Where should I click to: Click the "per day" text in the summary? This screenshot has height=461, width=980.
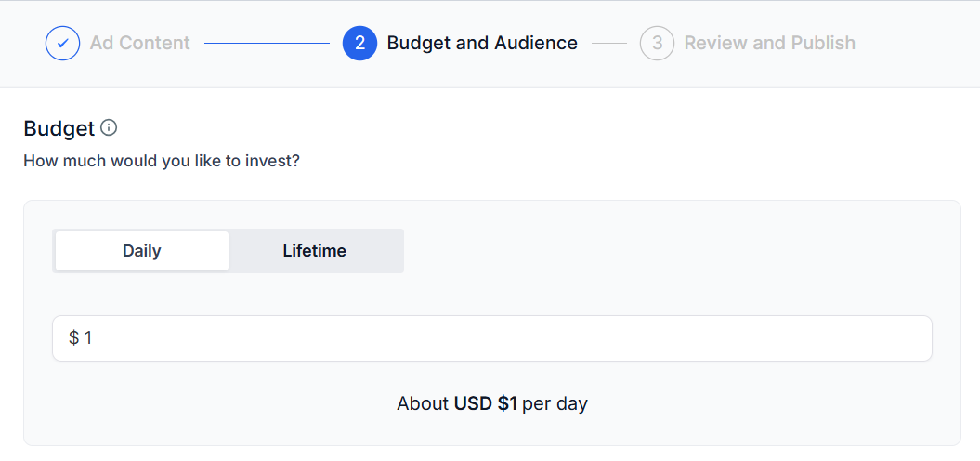[x=555, y=404]
